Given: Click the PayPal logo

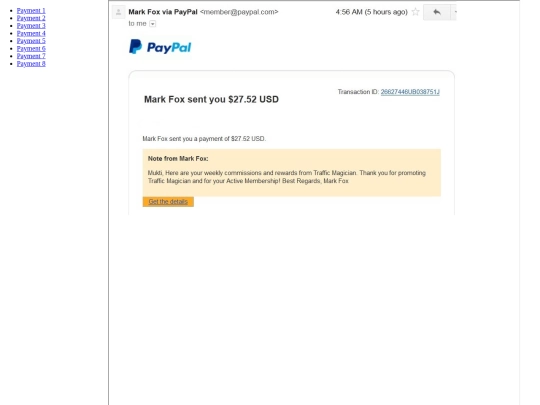Looking at the screenshot, I should (160, 47).
